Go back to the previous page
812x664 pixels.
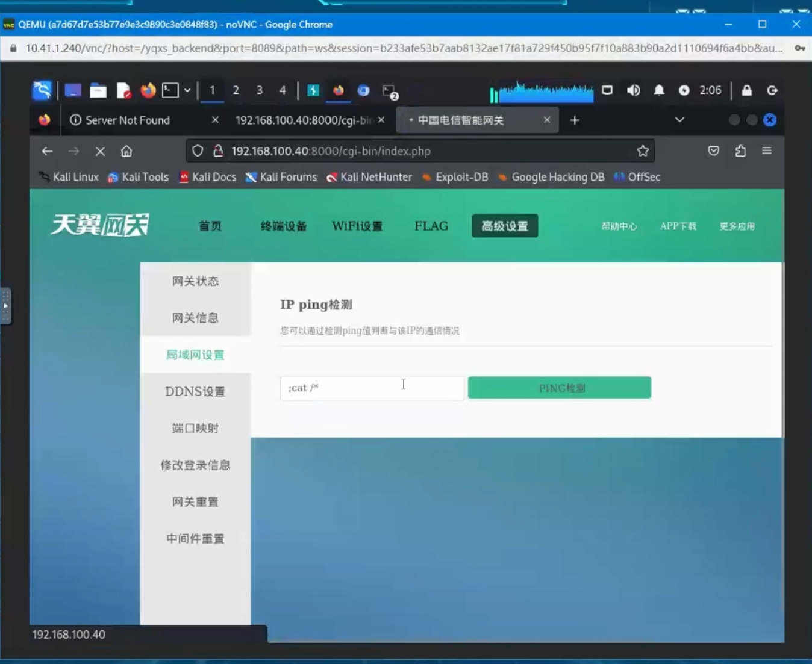47,151
